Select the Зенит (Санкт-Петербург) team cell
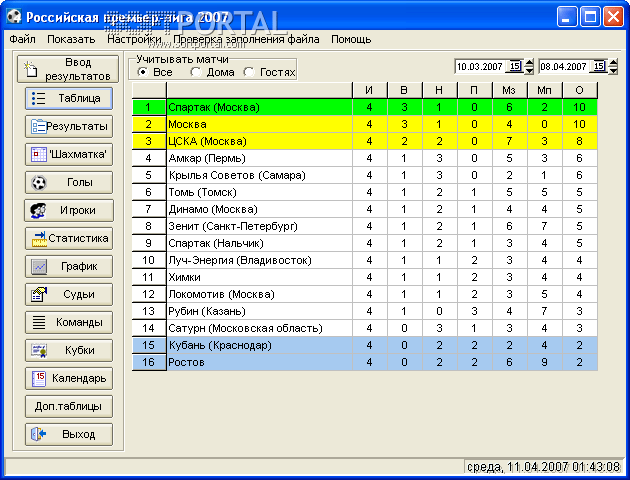The image size is (630, 480). coord(259,226)
